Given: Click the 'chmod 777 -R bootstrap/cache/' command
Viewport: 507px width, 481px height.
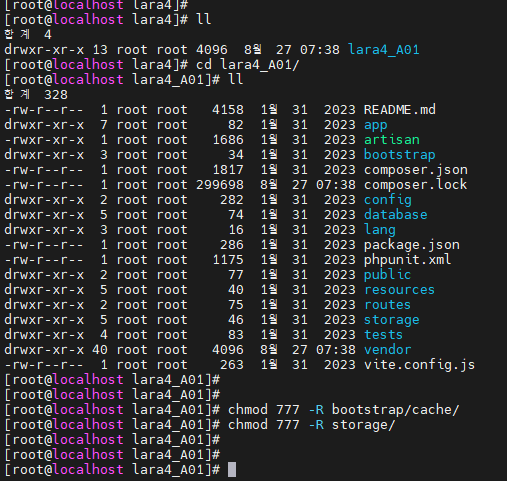Looking at the screenshot, I should pyautogui.click(x=344, y=410).
